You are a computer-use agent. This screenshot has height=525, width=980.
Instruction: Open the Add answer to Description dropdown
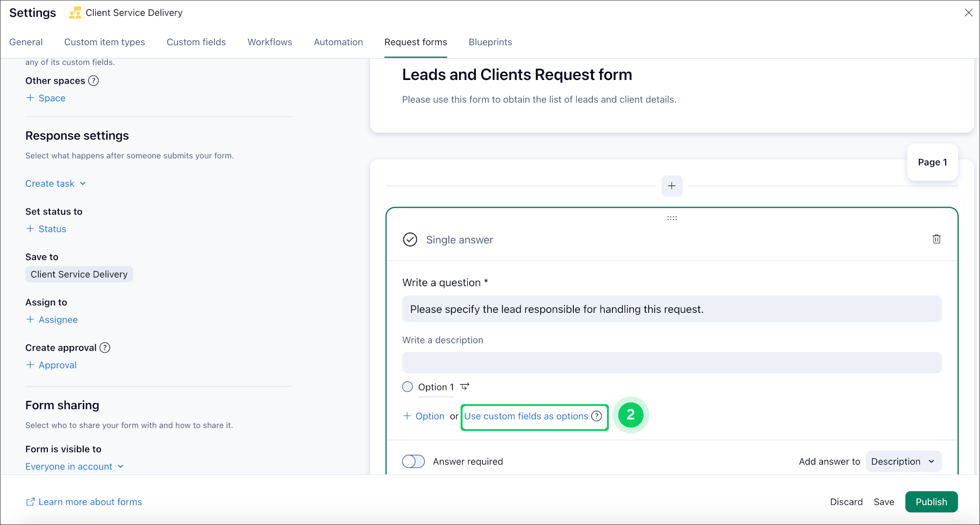click(903, 461)
